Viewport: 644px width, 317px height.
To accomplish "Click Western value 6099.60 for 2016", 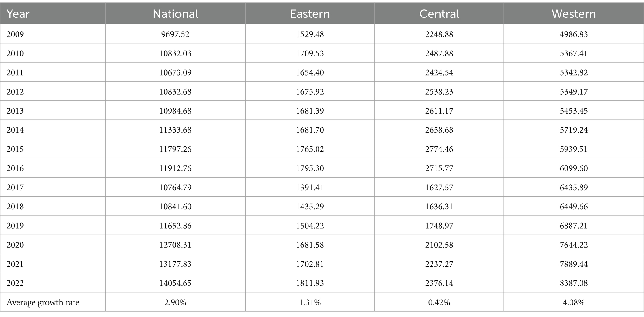I will (574, 168).
